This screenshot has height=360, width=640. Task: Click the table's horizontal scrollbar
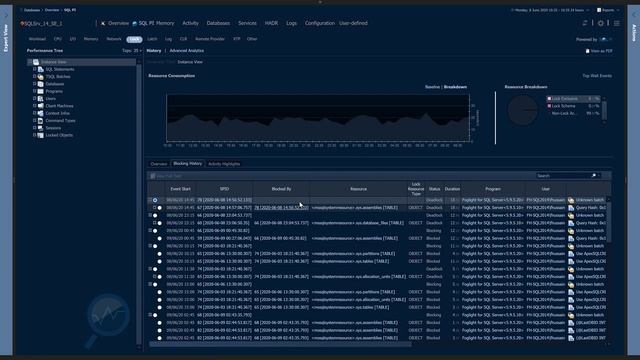(280, 344)
